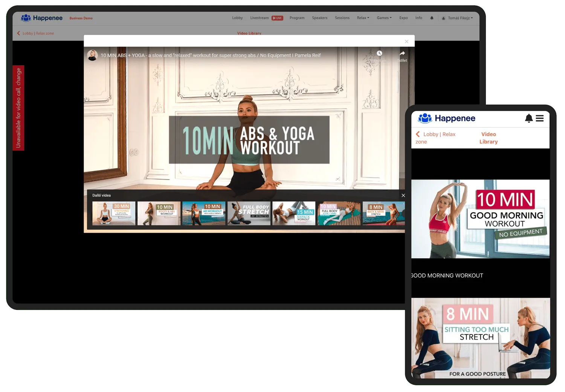The image size is (565, 392).
Task: Close the Další videa suggestions strip
Action: [x=403, y=195]
